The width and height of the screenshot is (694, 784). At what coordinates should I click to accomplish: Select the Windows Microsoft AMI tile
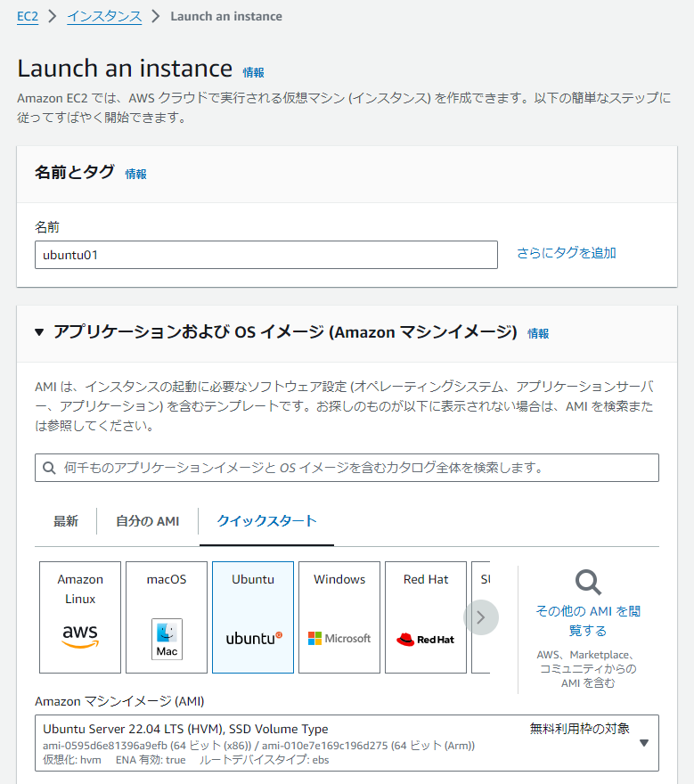[x=339, y=617]
